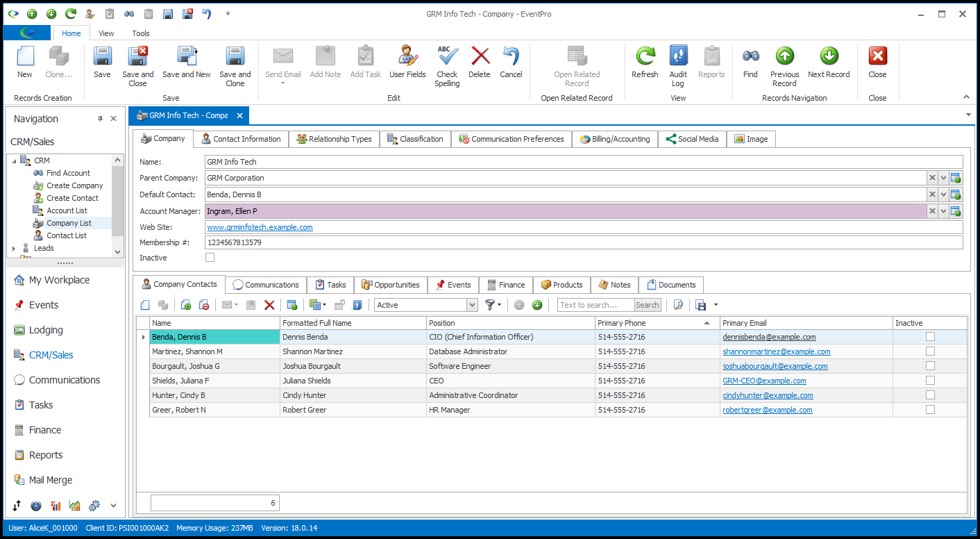Open the Audit Log
980x539 pixels.
[x=678, y=67]
